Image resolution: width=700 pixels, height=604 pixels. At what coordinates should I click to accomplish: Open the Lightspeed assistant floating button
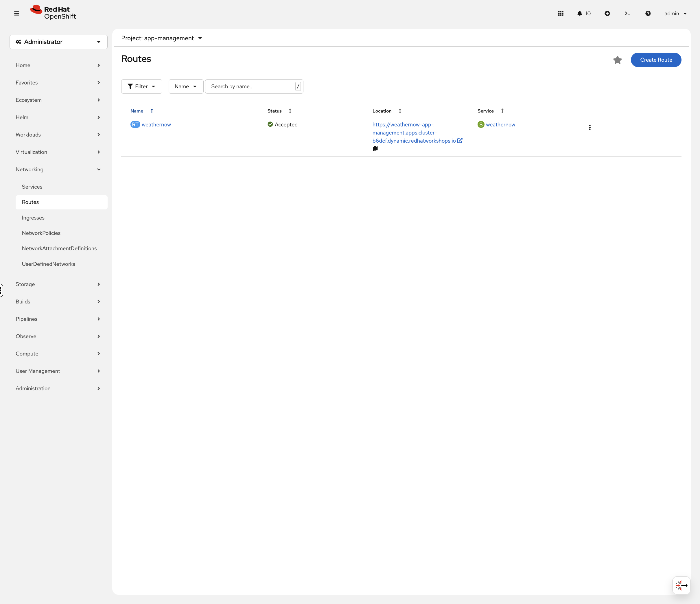pyautogui.click(x=681, y=585)
